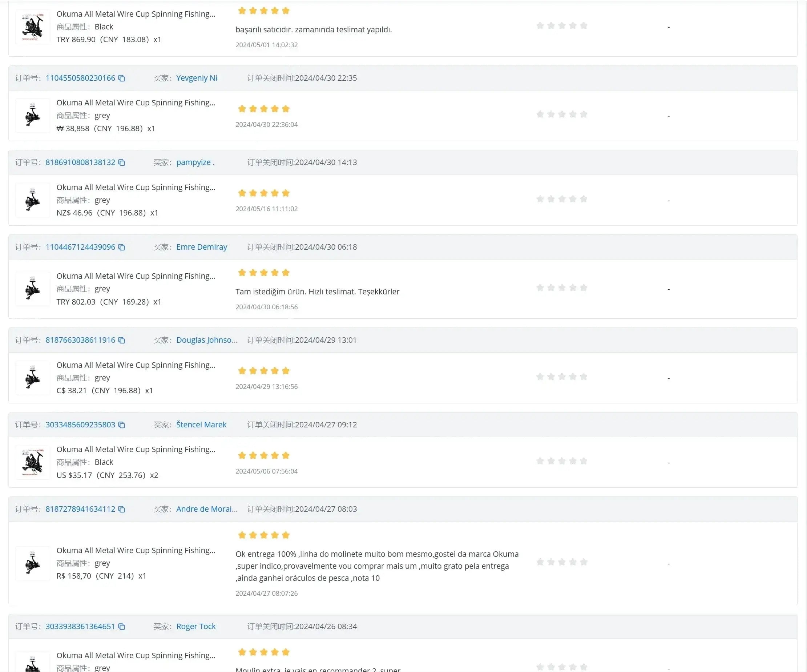The width and height of the screenshot is (807, 672).
Task: Open order 3033938361364651 details
Action: (x=80, y=626)
